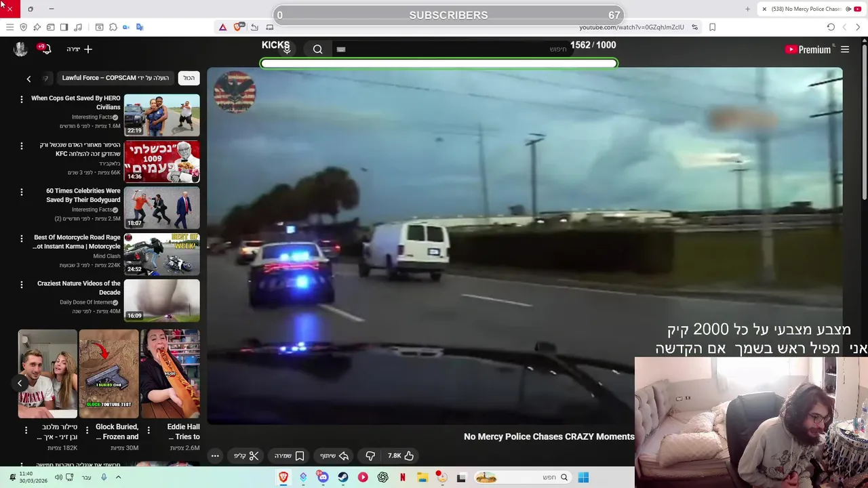Open options menu for 'Eddie Hall' short
The width and height of the screenshot is (868, 488).
[148, 430]
